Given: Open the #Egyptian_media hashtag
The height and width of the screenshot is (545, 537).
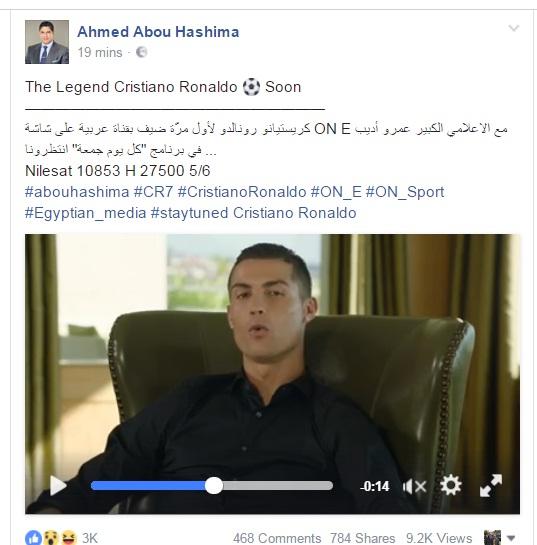Looking at the screenshot, I should point(86,213).
